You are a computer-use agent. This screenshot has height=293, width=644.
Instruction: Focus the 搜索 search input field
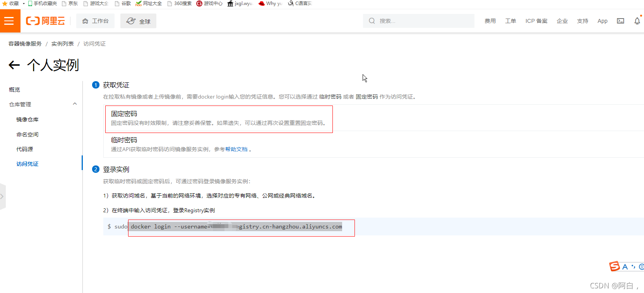(418, 21)
